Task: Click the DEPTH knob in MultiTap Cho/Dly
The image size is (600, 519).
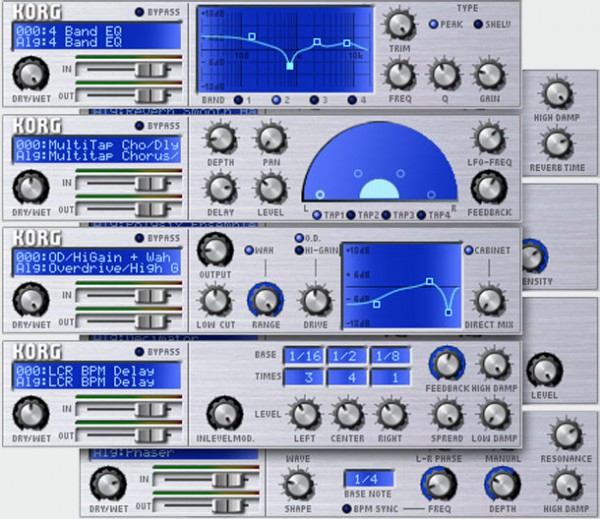Action: coord(221,139)
